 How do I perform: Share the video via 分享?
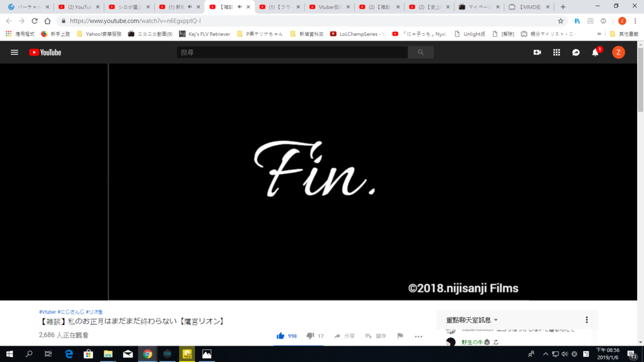pyautogui.click(x=344, y=336)
